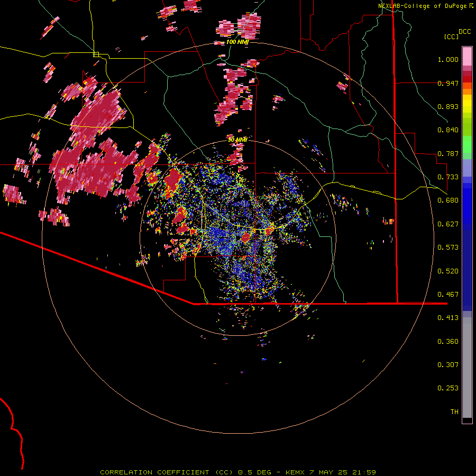The width and height of the screenshot is (476, 476).
Task: Click the 0.733 scale value
Action: click(448, 177)
